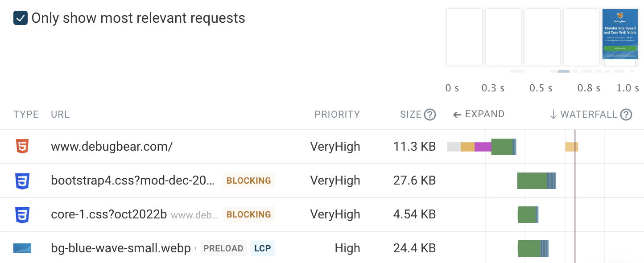Image resolution: width=644 pixels, height=263 pixels.
Task: Open the bootstrap4.css request details
Action: click(x=133, y=181)
